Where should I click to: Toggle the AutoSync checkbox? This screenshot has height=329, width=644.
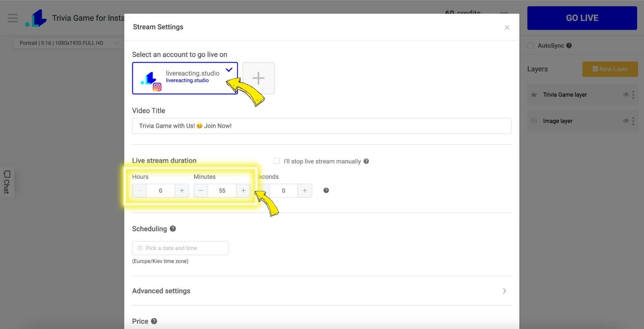530,45
